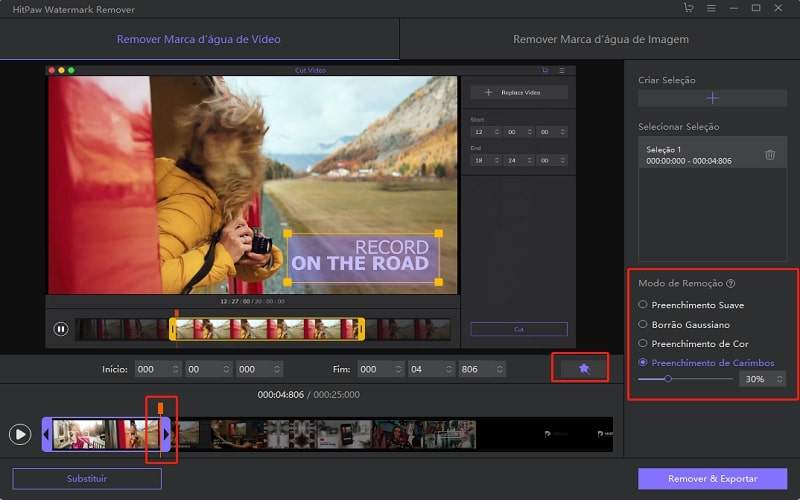Screen dimensions: 800x500
Task: Click the left trim handle of timeline clip
Action: [46, 434]
